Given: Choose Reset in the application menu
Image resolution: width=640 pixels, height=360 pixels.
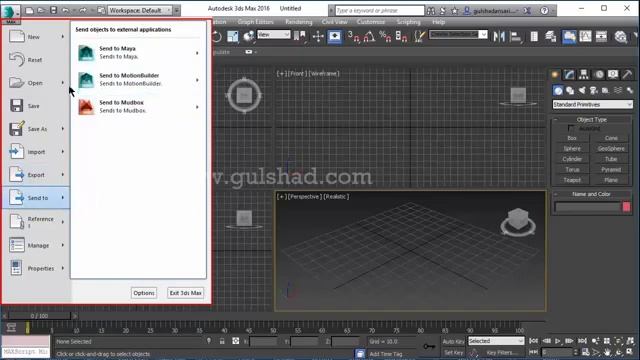Looking at the screenshot, I should coord(36,60).
